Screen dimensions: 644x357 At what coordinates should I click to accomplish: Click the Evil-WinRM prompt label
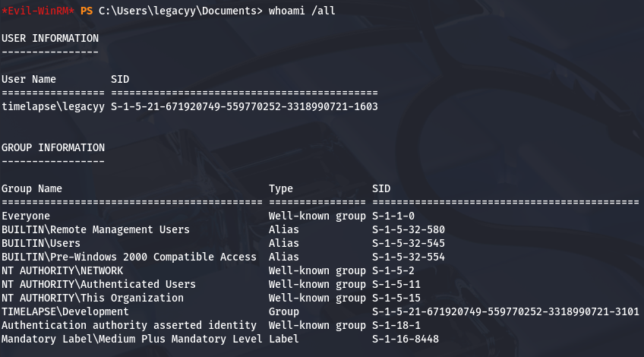(37, 10)
